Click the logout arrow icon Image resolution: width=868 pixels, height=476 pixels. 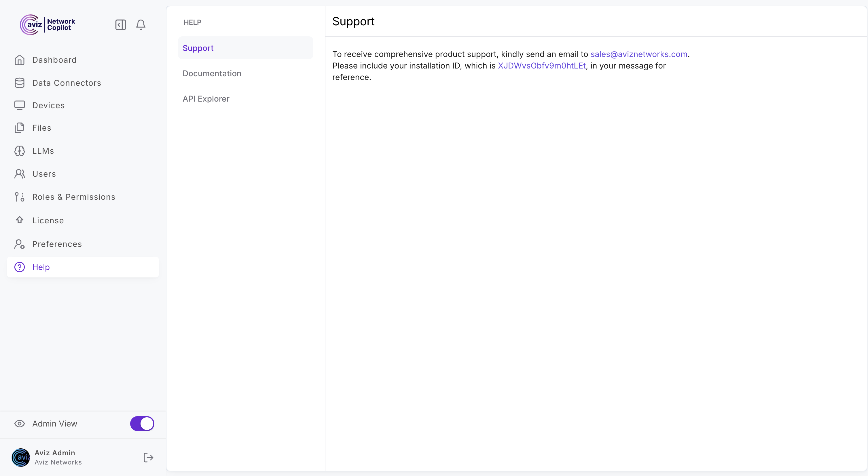coord(148,458)
